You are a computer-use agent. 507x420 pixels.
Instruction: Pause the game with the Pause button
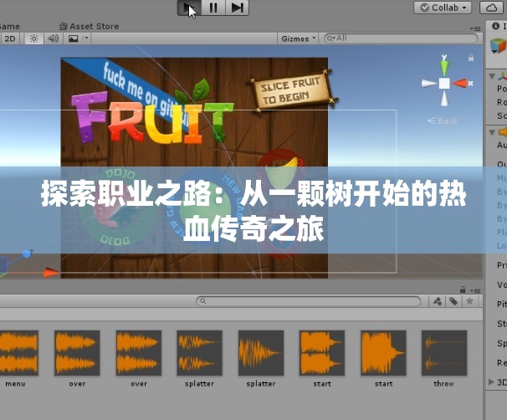click(213, 8)
